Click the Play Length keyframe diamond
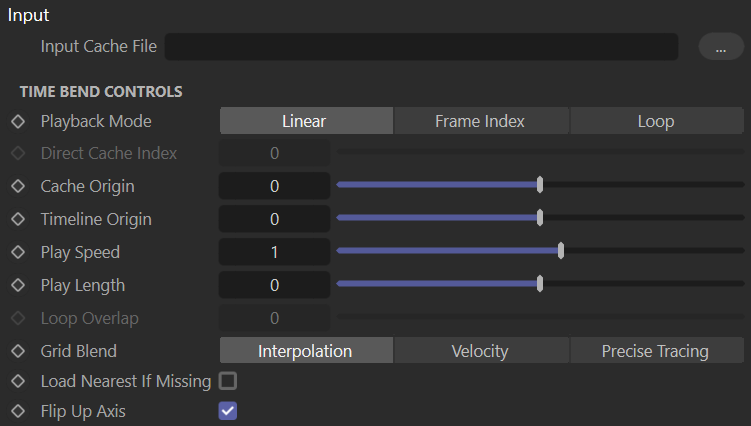This screenshot has width=751, height=426. [18, 285]
